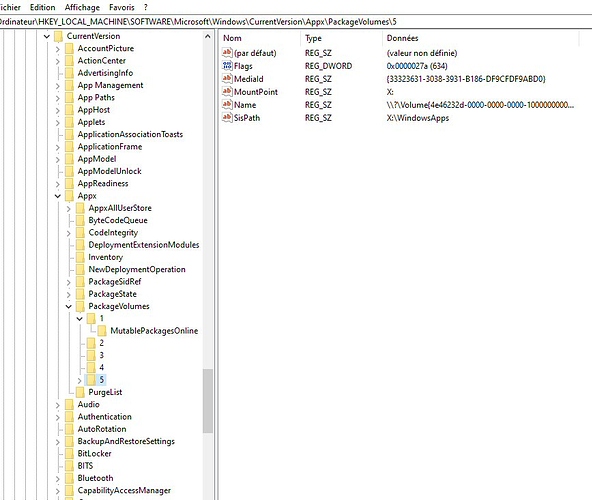Collapse the PackageVolumes tree node
The height and width of the screenshot is (500, 592).
[x=68, y=306]
